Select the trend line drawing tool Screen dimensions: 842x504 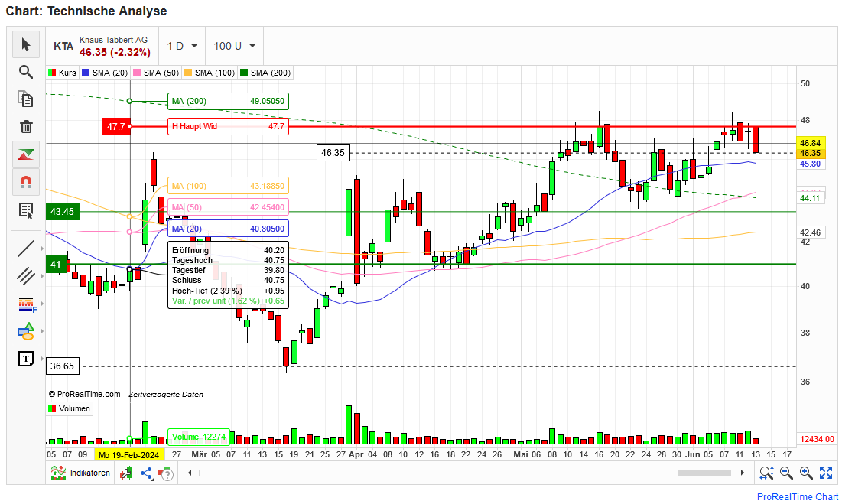26,248
